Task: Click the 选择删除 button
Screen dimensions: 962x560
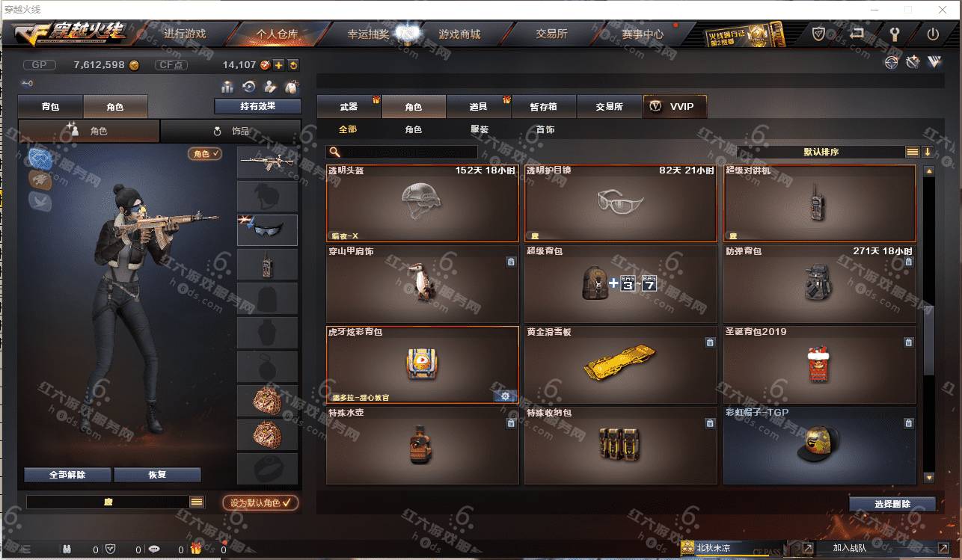Action: coord(892,504)
